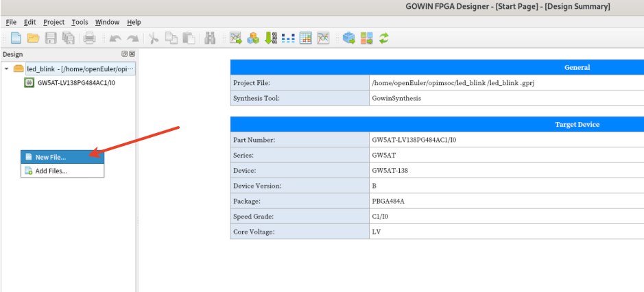
Task: Click the Series: label cell
Action: pyautogui.click(x=300, y=155)
